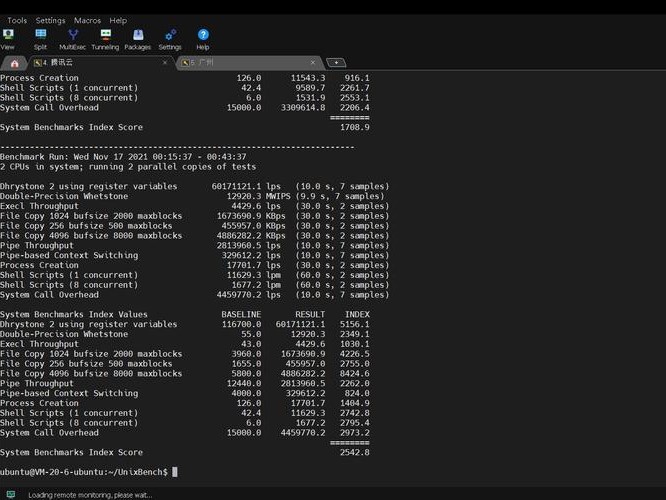This screenshot has height=500, width=666.
Task: Open the Tunneling tool
Action: coord(105,40)
